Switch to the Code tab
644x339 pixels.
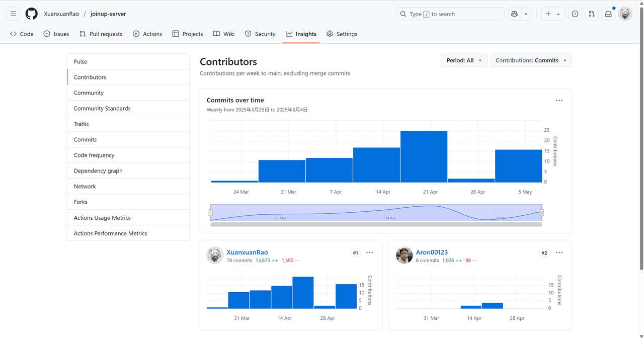pos(22,34)
